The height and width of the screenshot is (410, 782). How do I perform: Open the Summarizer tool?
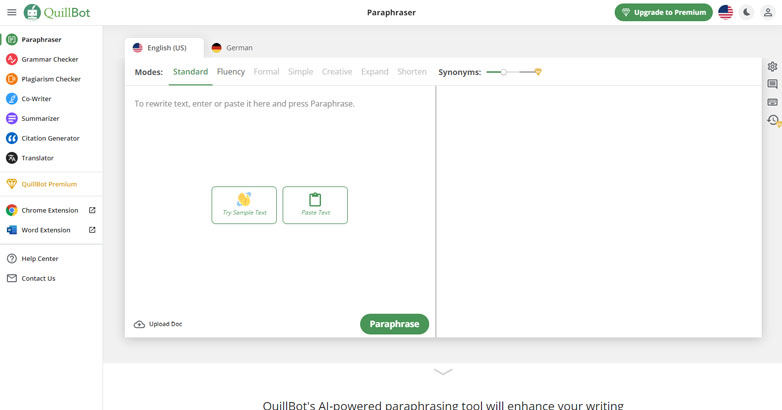[x=40, y=118]
